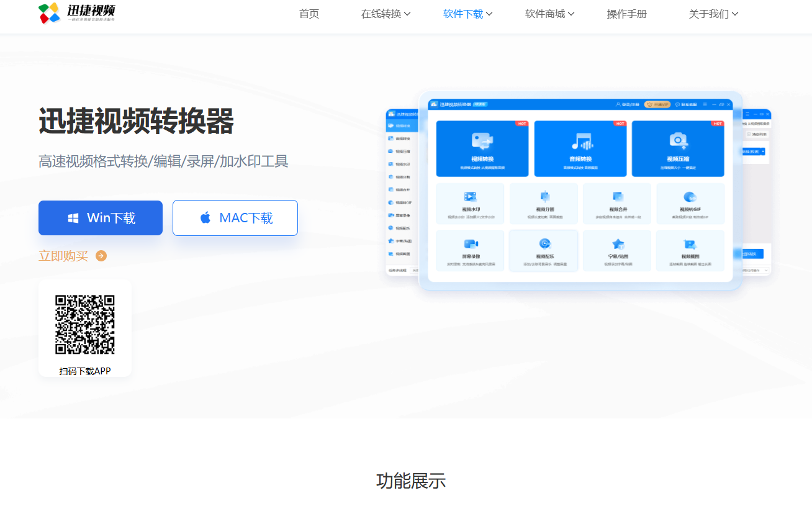The width and height of the screenshot is (812, 506).
Task: Click the 视频水印 watermark icon tile
Action: click(471, 197)
